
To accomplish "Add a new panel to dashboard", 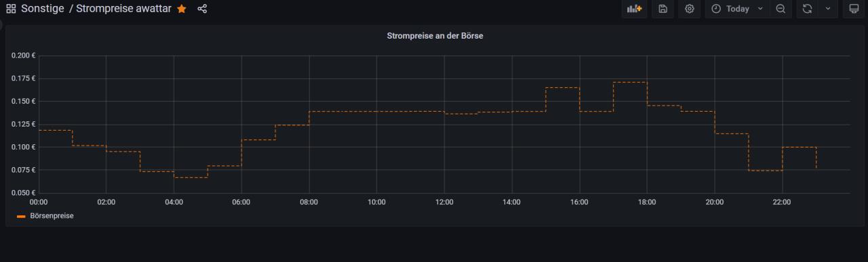I will coord(634,9).
